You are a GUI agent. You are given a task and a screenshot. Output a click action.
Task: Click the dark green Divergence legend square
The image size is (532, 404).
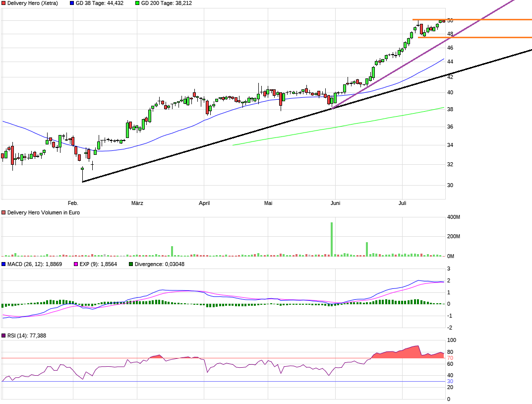click(131, 264)
